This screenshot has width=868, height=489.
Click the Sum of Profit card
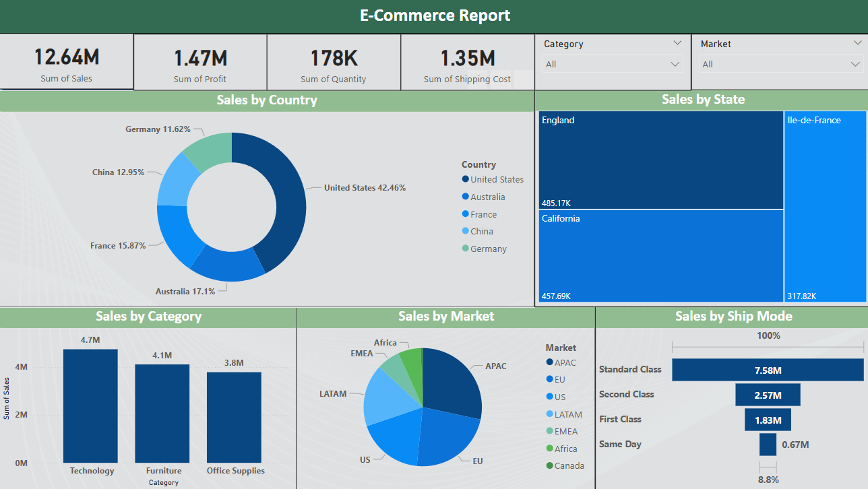coord(200,62)
